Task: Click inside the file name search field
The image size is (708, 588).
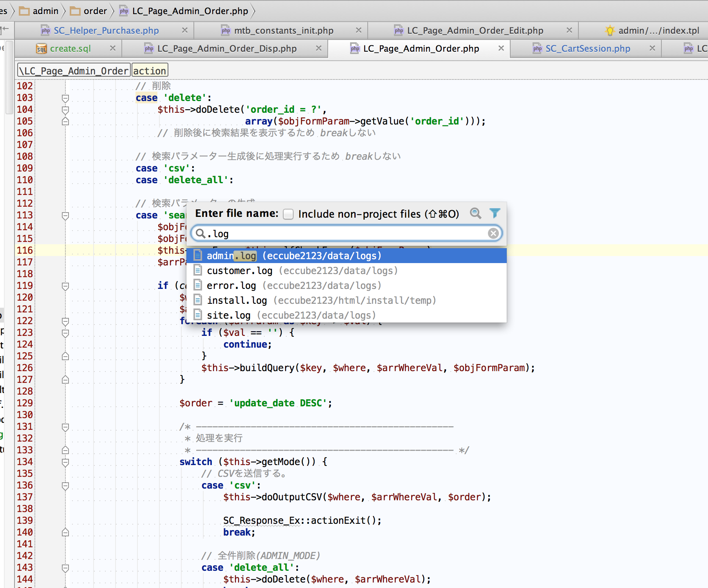Action: (x=345, y=234)
